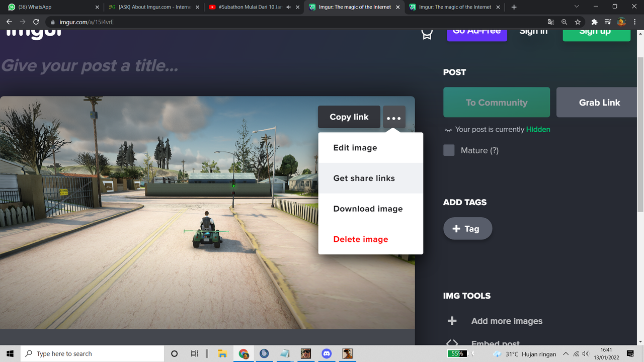
Task: Open the Windows Start menu
Action: point(10,353)
